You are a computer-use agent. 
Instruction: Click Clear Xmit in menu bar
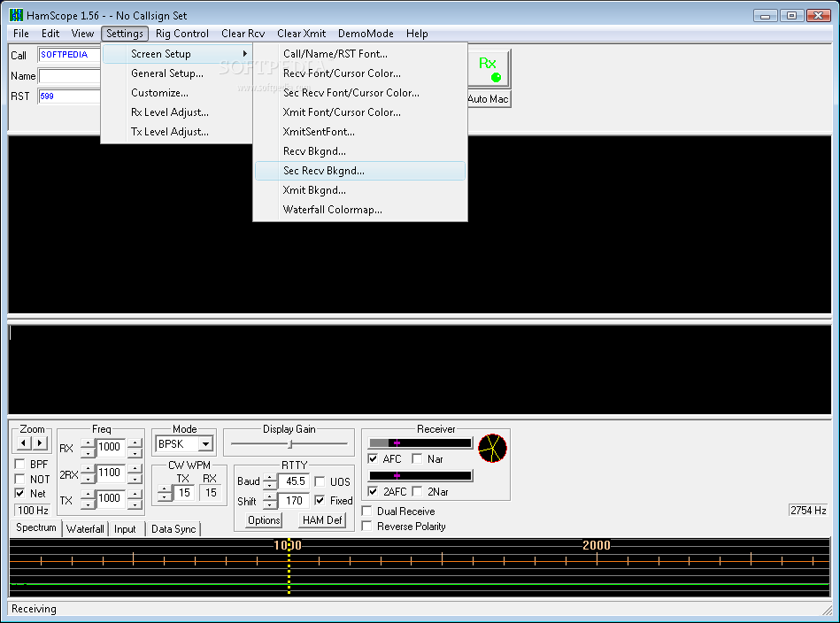coord(302,34)
